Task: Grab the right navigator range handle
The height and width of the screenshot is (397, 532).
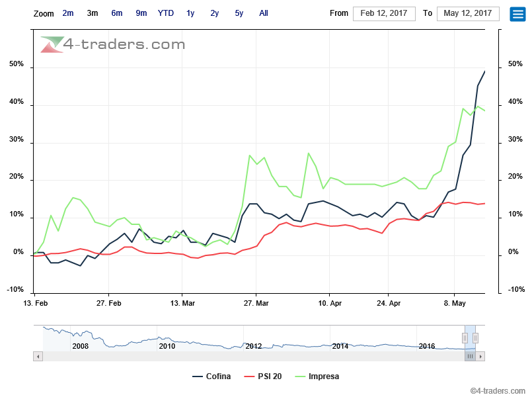Action: [x=475, y=338]
